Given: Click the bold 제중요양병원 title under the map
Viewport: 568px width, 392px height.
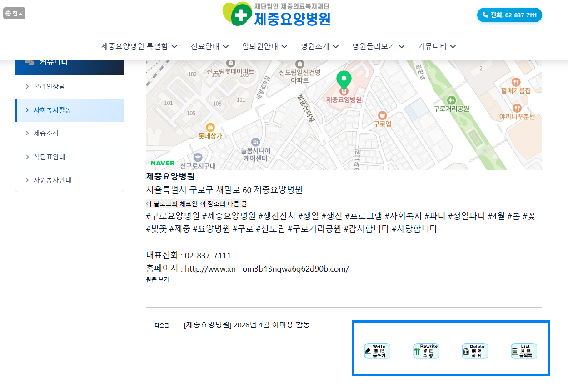Looking at the screenshot, I should click(170, 176).
